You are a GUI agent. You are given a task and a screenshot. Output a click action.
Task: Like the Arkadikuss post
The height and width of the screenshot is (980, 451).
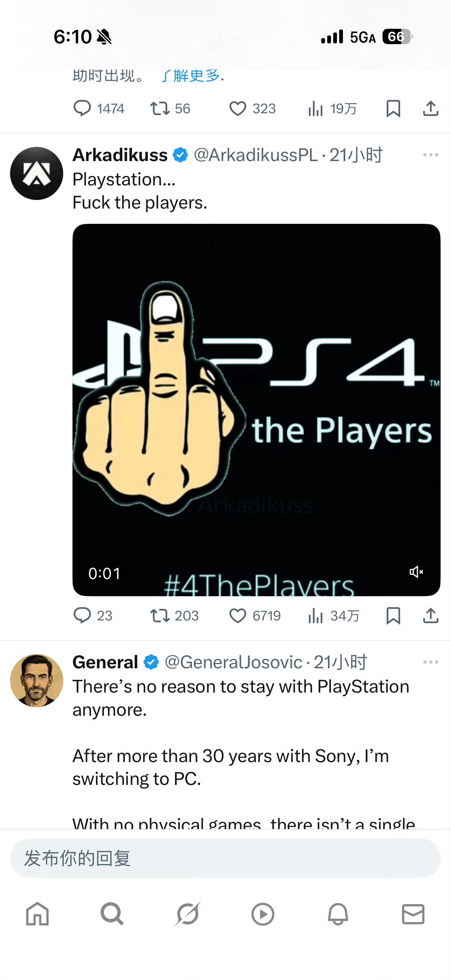[x=254, y=616]
